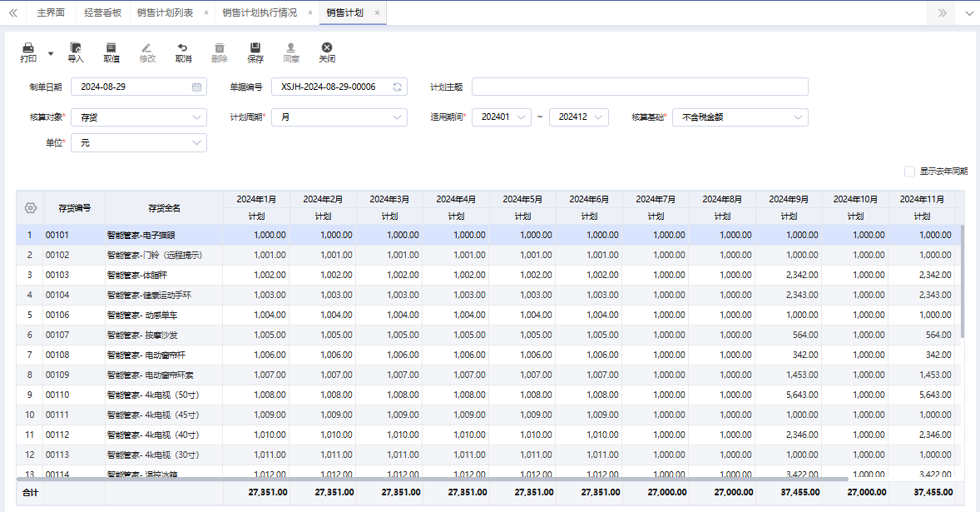Open the 核算对象 dropdown showing 存货
The image size is (980, 512).
(139, 117)
